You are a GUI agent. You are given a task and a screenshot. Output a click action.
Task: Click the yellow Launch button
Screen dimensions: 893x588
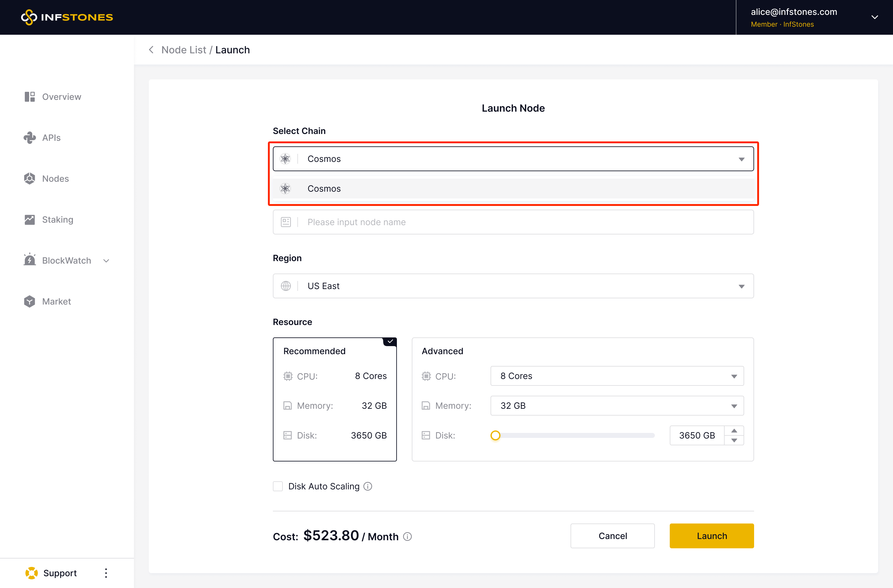click(x=711, y=536)
